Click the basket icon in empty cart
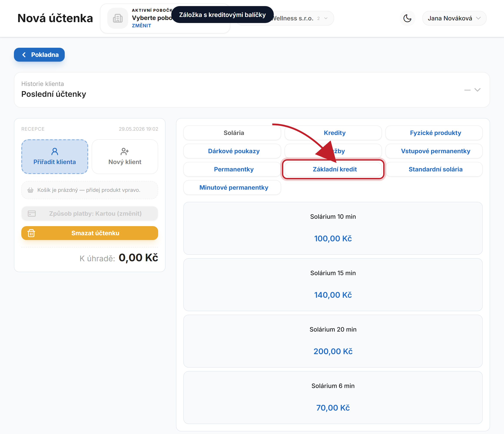Screen dimensions: 504x434 (x=30, y=190)
